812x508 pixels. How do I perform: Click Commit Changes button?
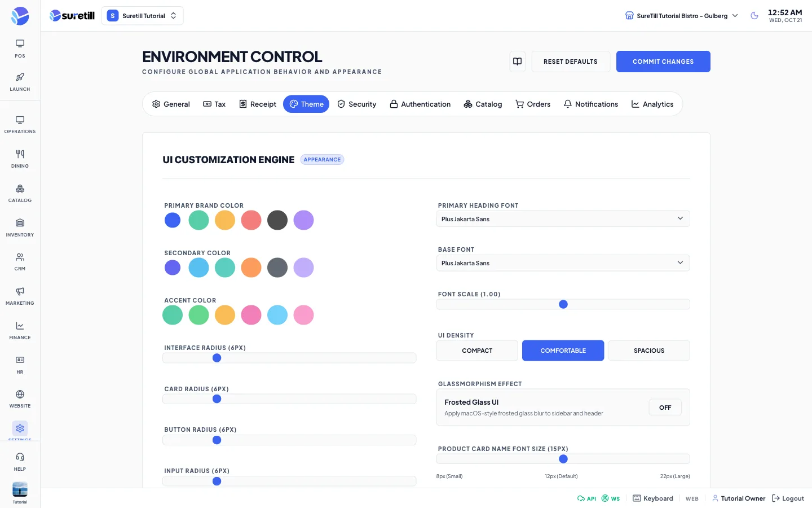pos(663,62)
